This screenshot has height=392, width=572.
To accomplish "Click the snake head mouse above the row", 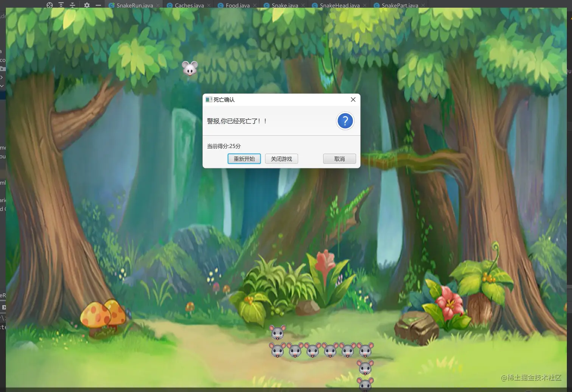I will (278, 333).
